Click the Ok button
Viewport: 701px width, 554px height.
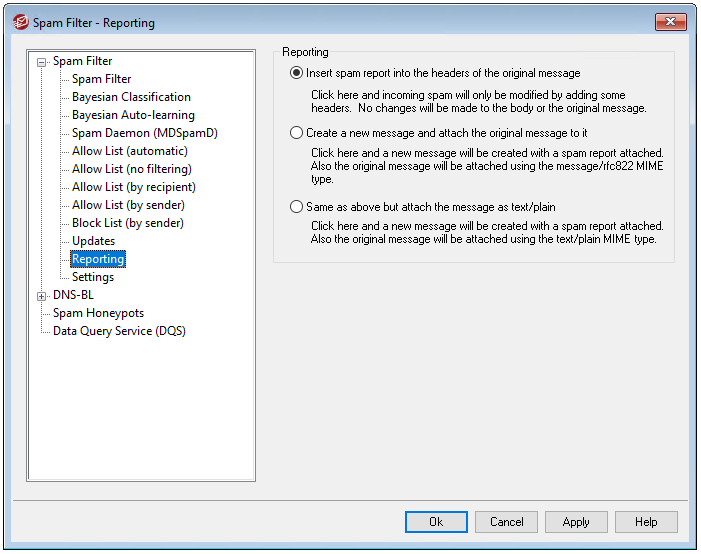click(436, 522)
